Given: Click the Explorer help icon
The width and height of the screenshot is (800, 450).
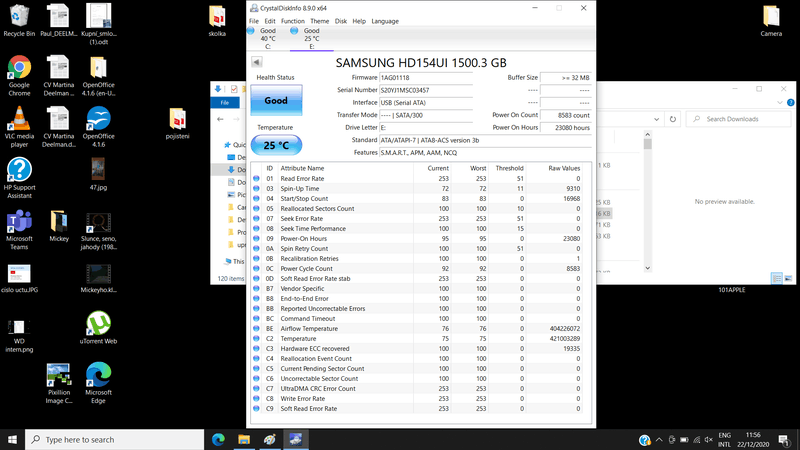Looking at the screenshot, I should click(791, 103).
